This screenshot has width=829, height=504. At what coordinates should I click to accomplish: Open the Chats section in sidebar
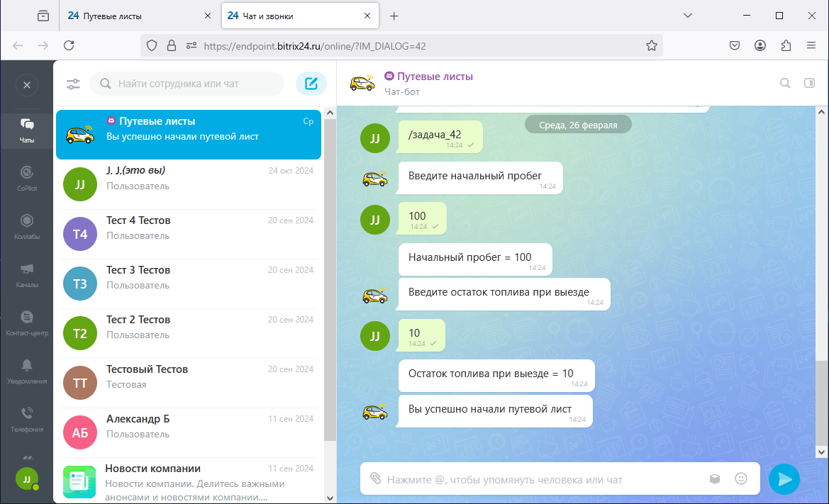click(x=27, y=130)
